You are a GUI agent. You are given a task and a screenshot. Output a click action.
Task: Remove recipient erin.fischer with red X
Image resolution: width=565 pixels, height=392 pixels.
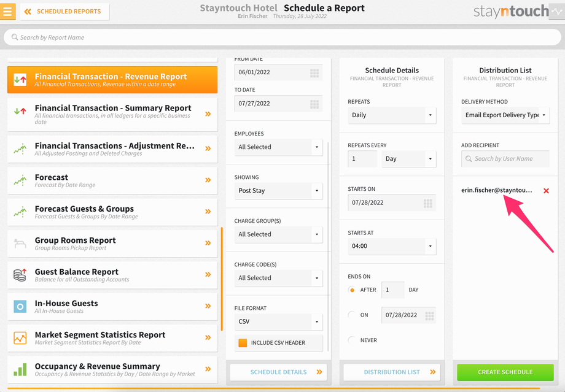click(x=546, y=191)
